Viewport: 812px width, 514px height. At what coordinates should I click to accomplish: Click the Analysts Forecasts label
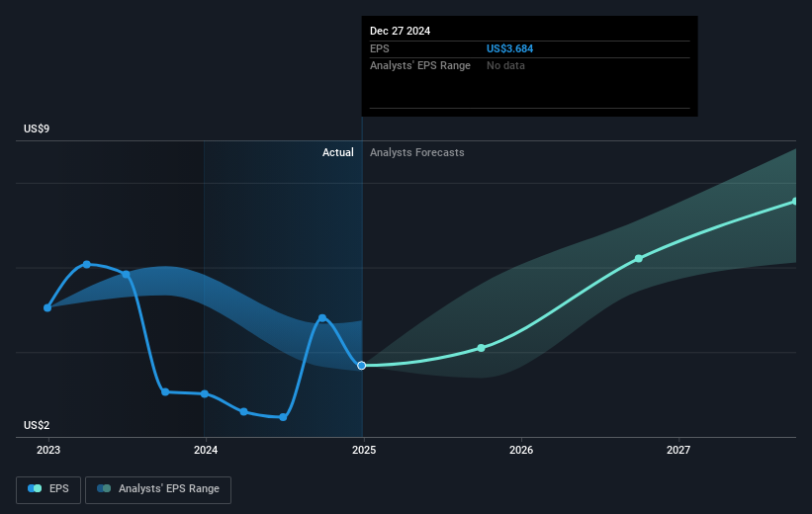416,152
